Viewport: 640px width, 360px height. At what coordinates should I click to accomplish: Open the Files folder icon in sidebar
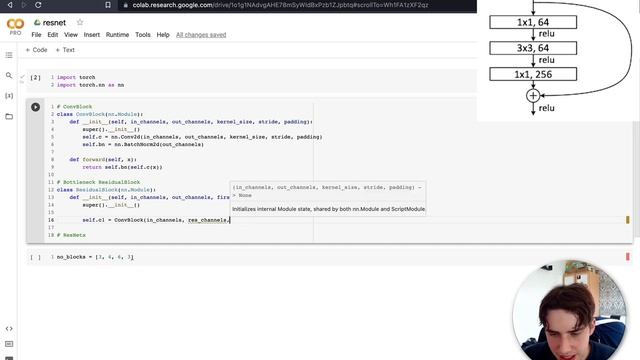(x=9, y=116)
